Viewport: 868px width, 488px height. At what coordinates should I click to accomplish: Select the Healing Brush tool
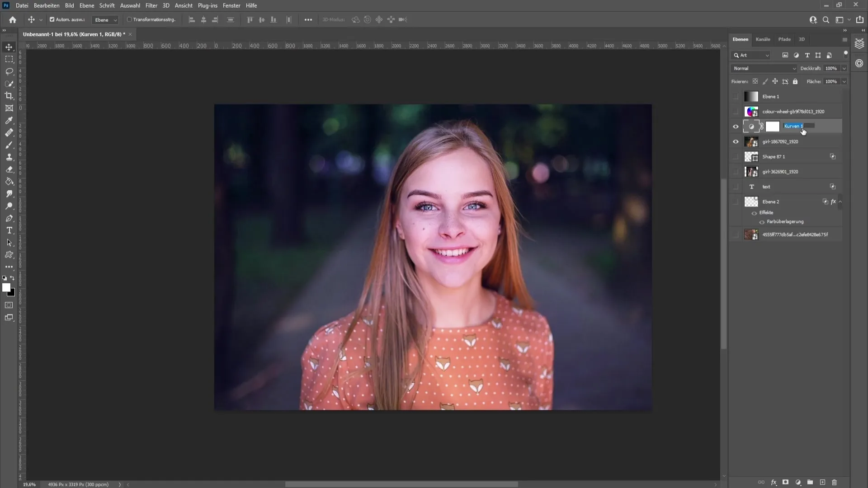[9, 133]
